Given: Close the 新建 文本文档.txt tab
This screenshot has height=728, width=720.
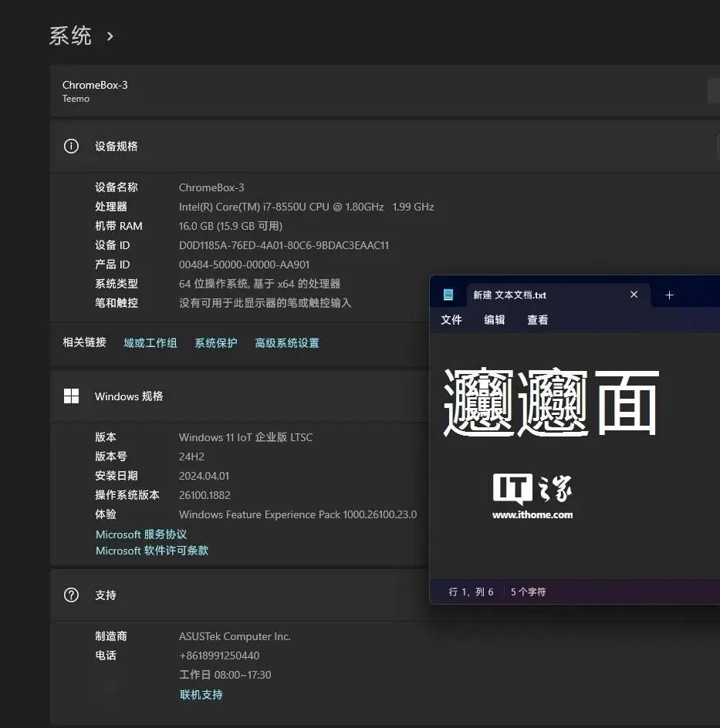Looking at the screenshot, I should click(x=634, y=295).
